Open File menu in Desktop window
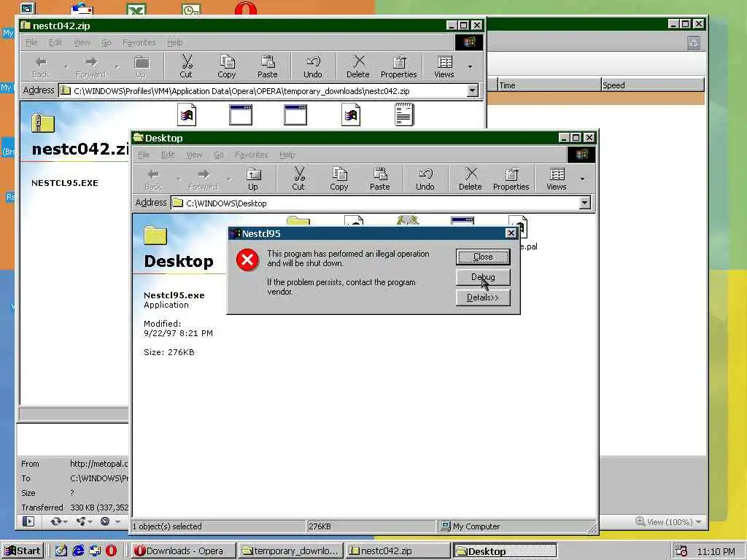 click(x=144, y=155)
